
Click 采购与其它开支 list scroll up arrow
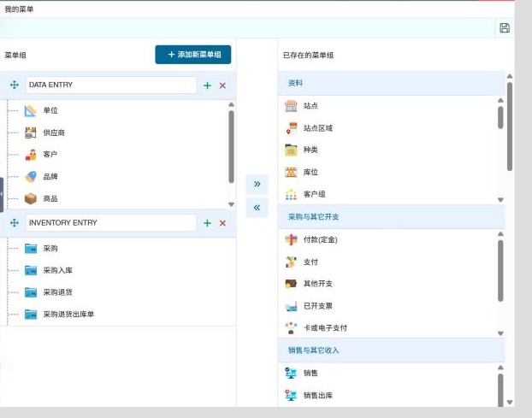[500, 234]
